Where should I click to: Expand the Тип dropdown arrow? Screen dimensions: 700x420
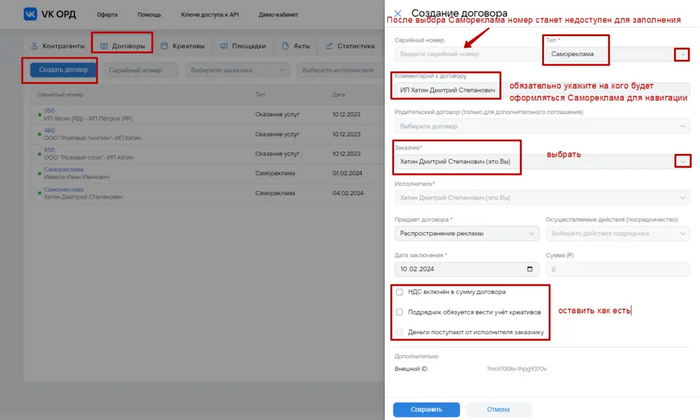pyautogui.click(x=682, y=54)
